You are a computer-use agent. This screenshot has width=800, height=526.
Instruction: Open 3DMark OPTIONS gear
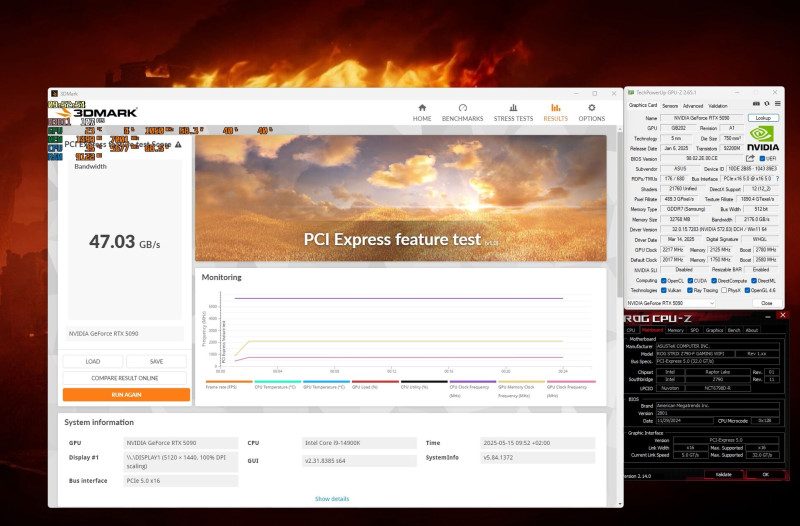(x=591, y=113)
